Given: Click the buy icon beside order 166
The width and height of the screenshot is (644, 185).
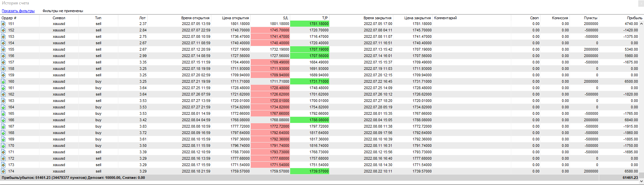Looking at the screenshot, I should 3,120.
